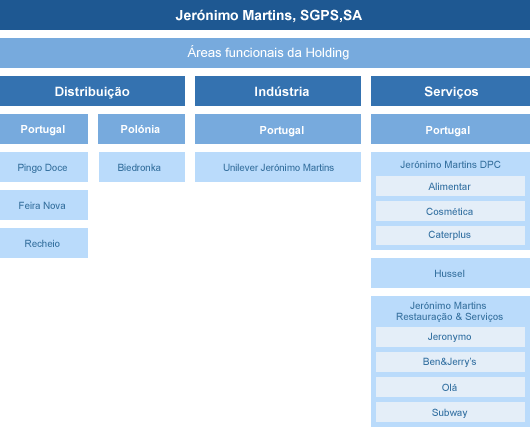Open the Recheio box
Screen dimensions: 530x427
pos(44,243)
